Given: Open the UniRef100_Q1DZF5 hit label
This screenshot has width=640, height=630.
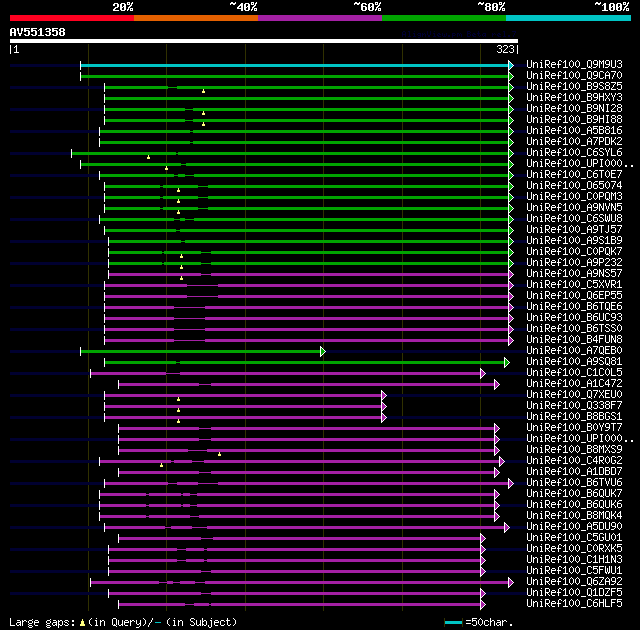Looking at the screenshot, I should point(574,592).
